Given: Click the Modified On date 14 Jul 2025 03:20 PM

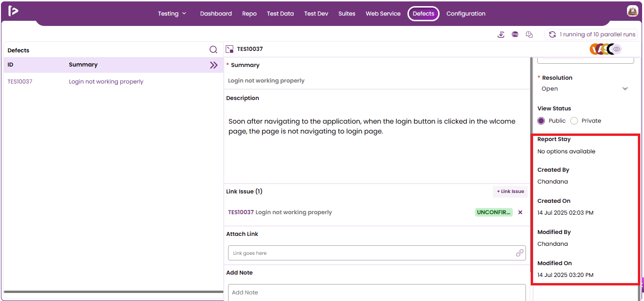Looking at the screenshot, I should [x=565, y=275].
